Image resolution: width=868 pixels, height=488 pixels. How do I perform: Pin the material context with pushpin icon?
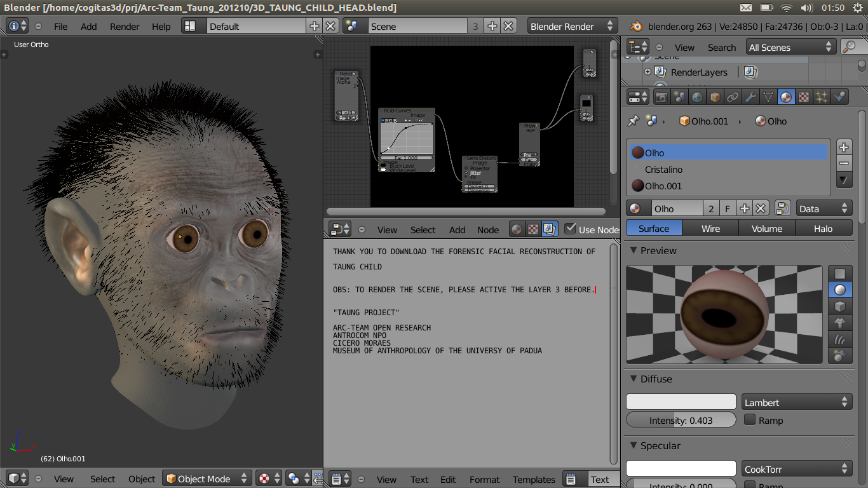click(633, 121)
